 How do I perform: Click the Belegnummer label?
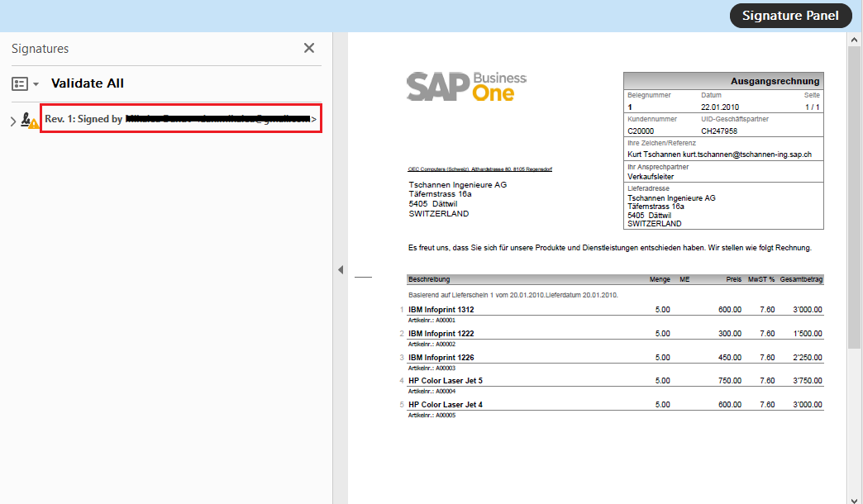click(649, 95)
